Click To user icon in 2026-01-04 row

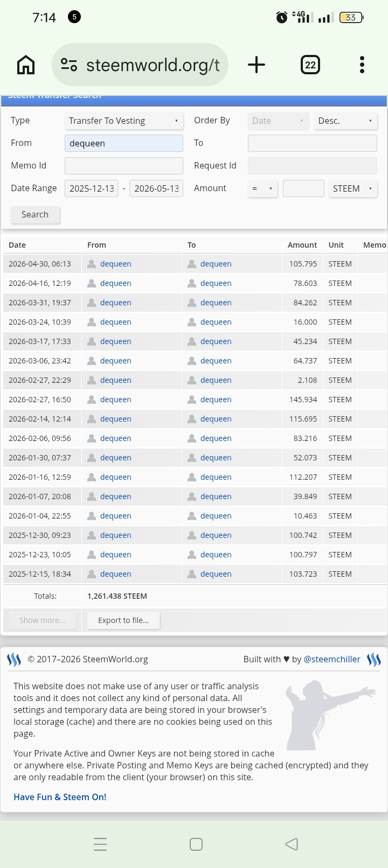tap(192, 516)
